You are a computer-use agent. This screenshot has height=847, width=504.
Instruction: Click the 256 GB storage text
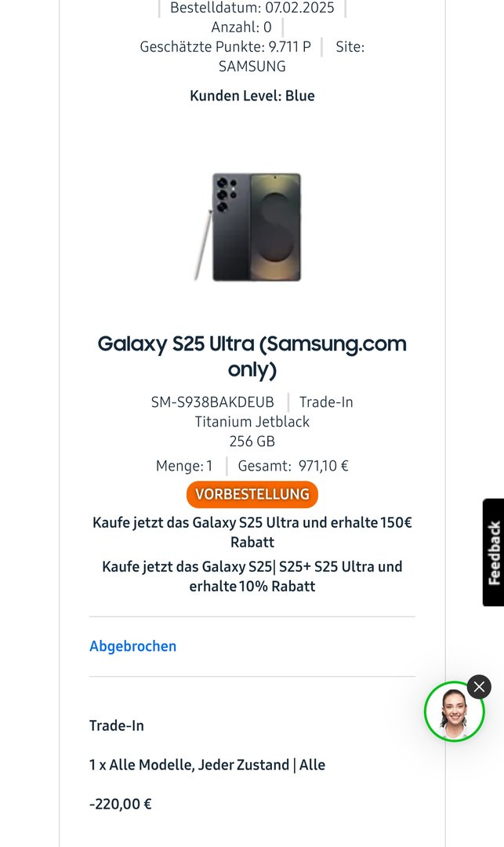(252, 442)
